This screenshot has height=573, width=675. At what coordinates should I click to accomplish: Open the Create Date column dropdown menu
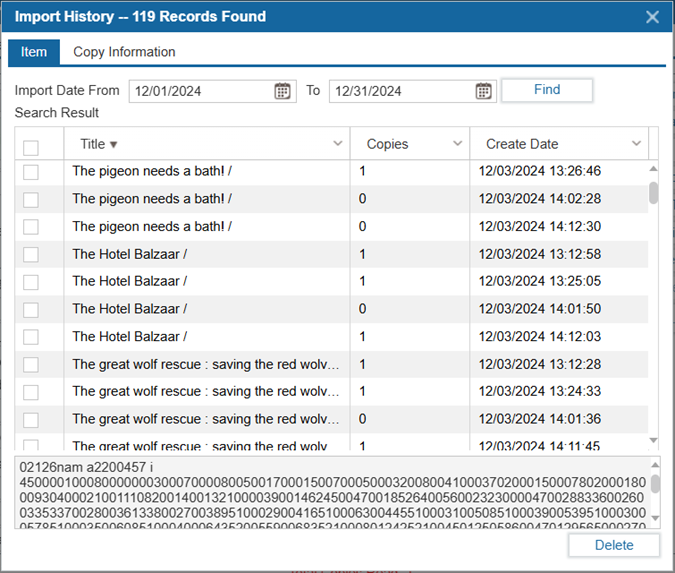coord(636,144)
